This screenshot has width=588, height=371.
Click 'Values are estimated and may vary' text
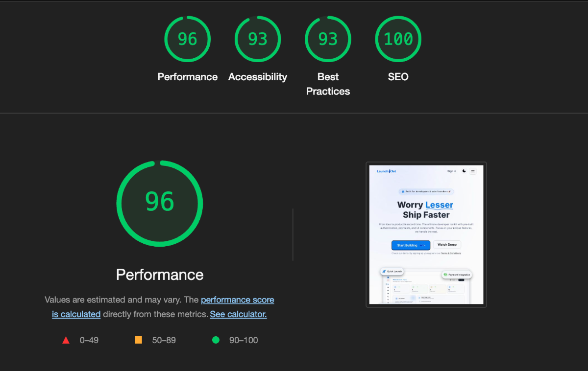point(114,300)
